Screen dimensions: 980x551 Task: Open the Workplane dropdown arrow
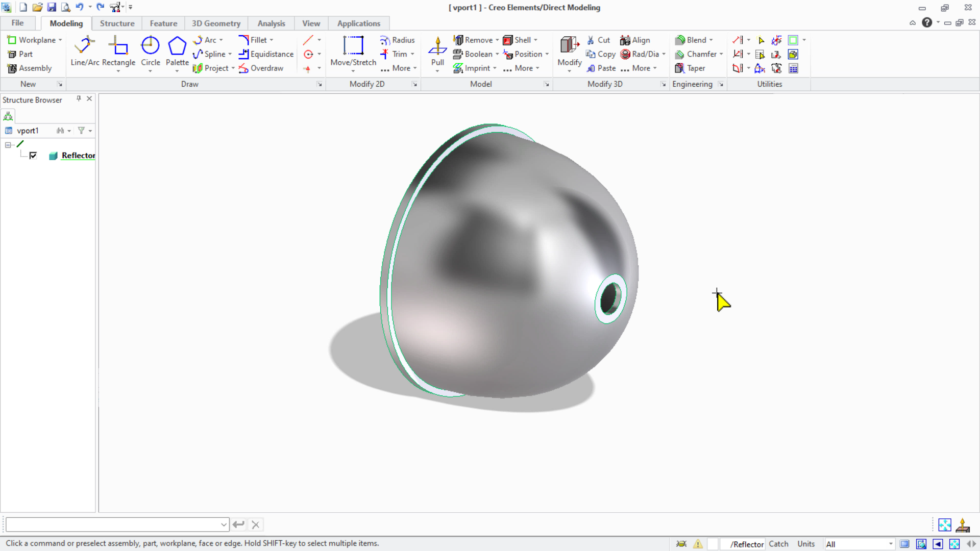pyautogui.click(x=60, y=40)
